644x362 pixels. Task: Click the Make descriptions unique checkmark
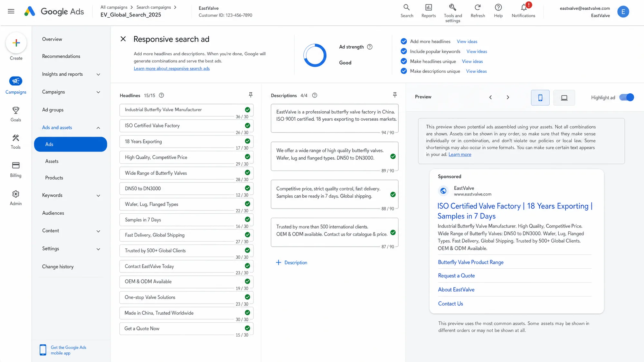click(x=404, y=71)
